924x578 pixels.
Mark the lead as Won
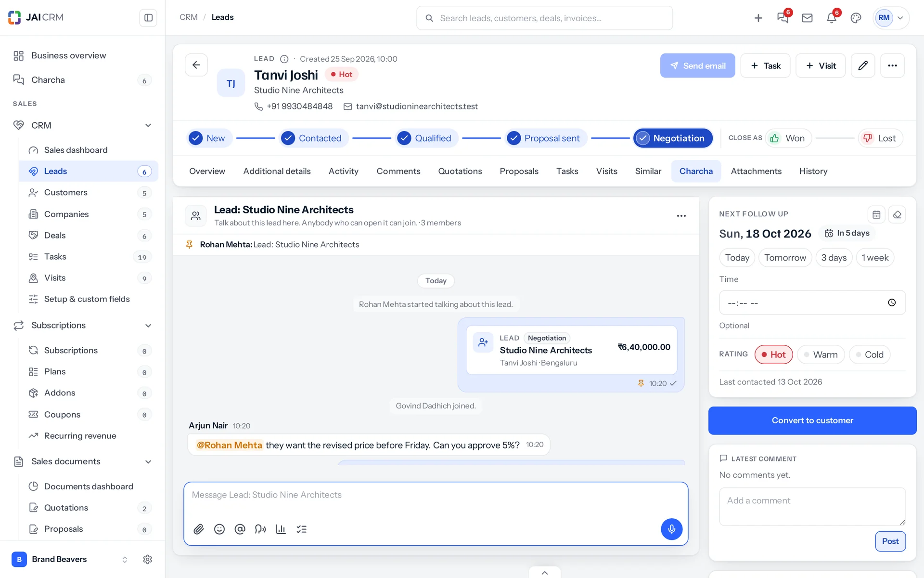coord(788,138)
